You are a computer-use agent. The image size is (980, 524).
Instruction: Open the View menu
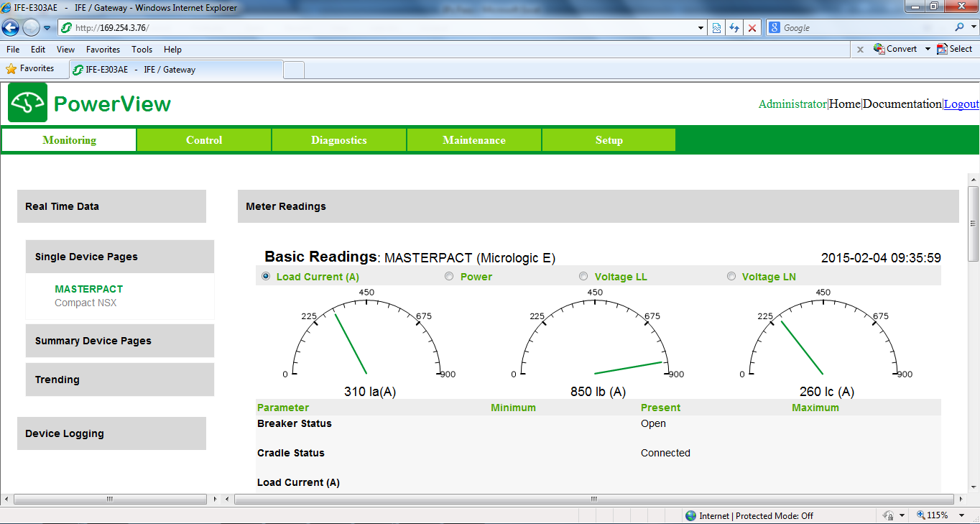click(65, 50)
